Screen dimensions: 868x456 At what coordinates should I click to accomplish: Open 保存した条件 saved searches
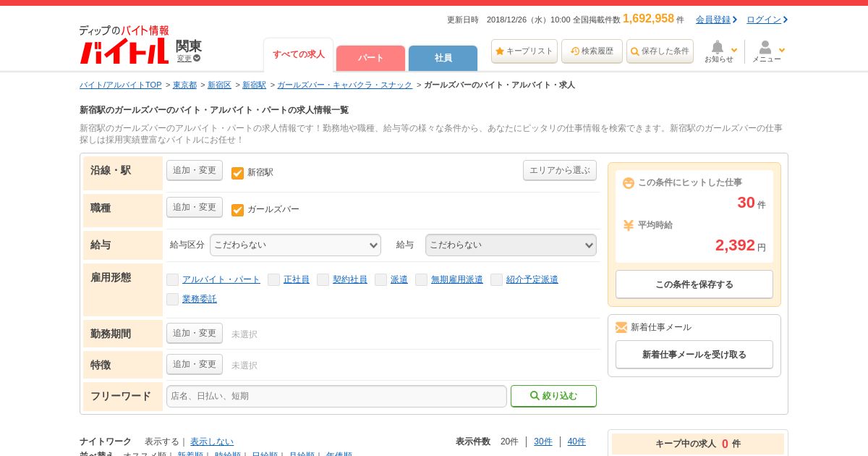(660, 51)
